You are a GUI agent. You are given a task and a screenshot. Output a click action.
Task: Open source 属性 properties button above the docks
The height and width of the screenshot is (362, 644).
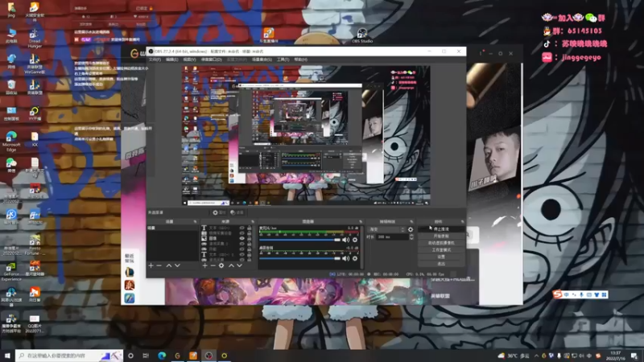point(219,212)
